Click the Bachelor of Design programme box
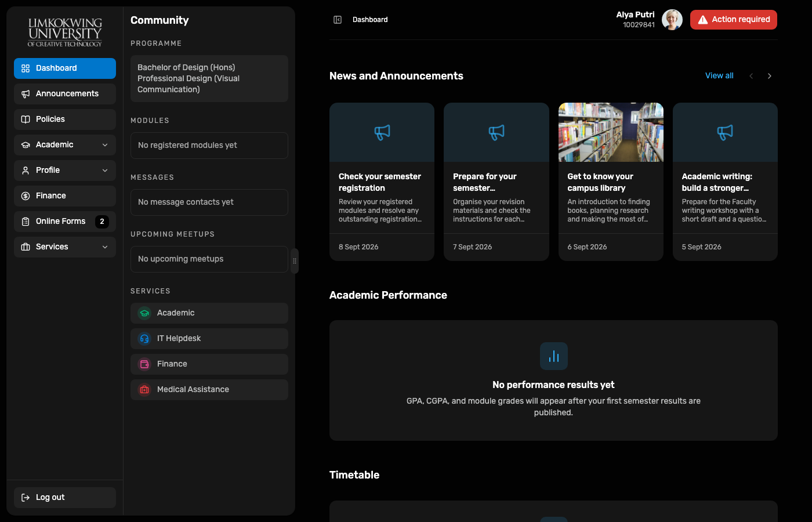 (209, 79)
